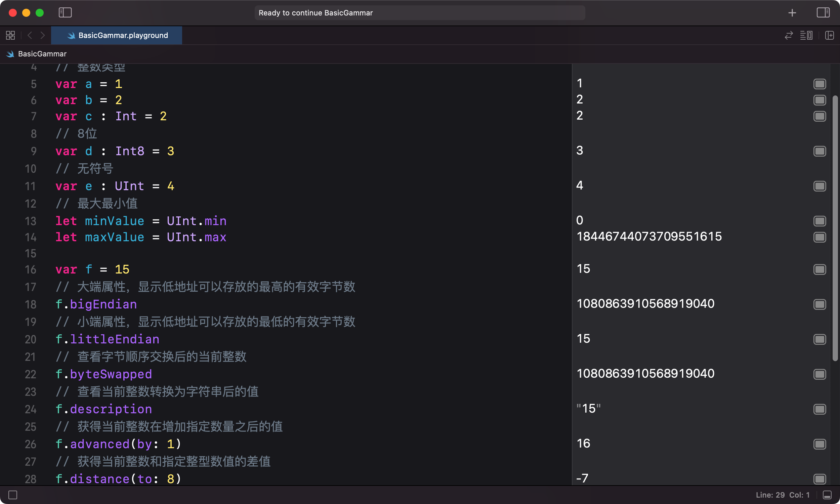Click the code line 'f.littleEndian'

107,339
